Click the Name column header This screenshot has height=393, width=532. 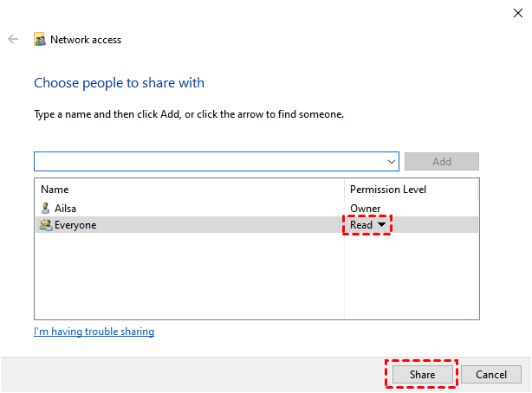click(55, 190)
